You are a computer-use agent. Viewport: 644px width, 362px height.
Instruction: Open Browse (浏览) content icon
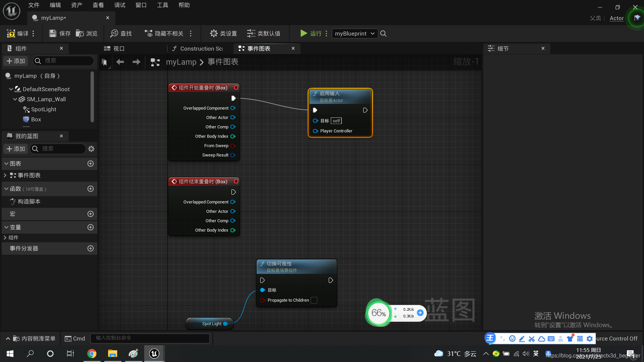(80, 34)
